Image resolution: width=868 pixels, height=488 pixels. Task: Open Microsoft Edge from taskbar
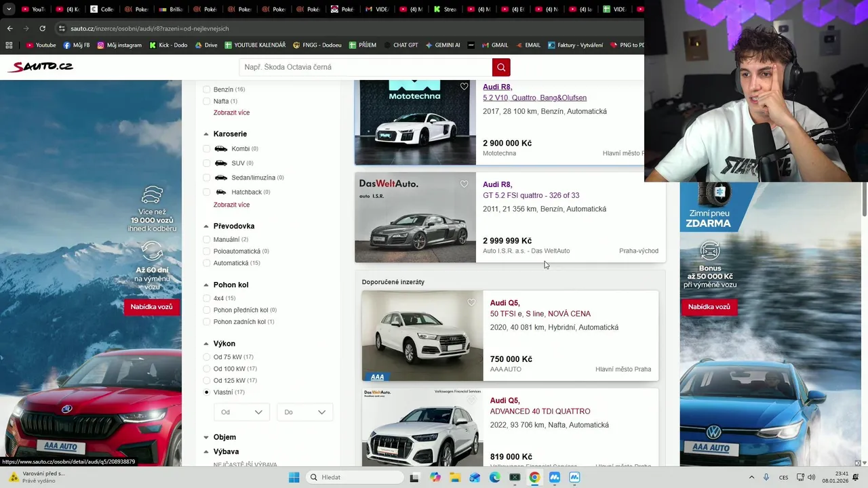click(494, 477)
